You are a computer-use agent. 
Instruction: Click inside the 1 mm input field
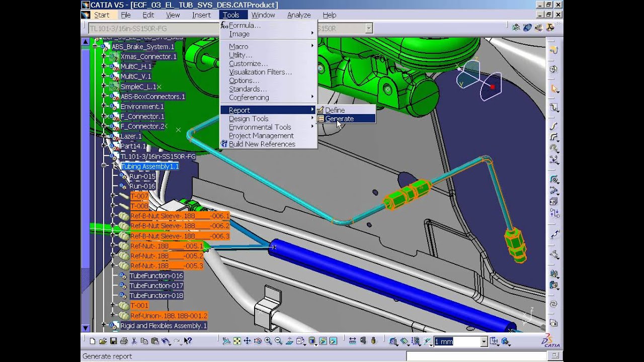coord(455,342)
